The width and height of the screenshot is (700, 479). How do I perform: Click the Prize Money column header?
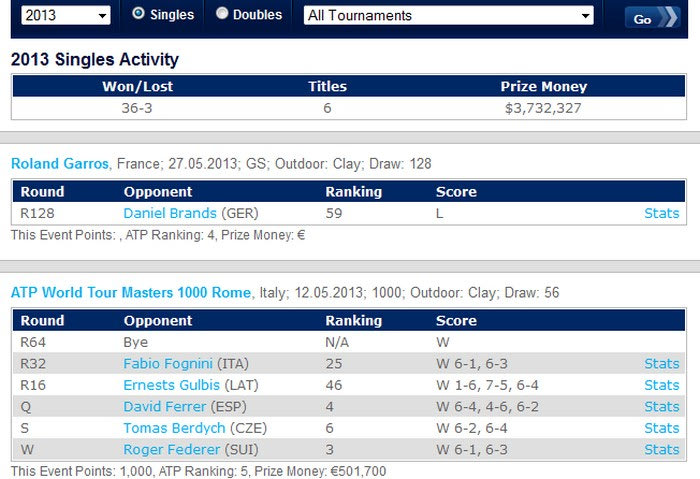click(x=543, y=87)
